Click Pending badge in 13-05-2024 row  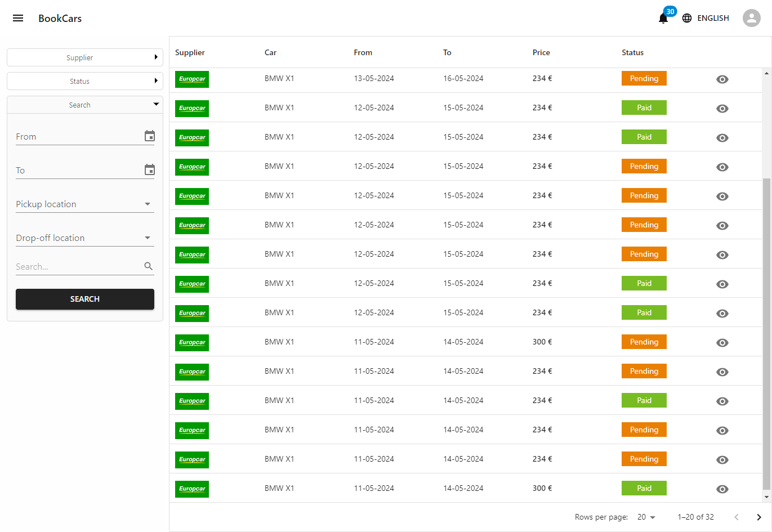tap(644, 78)
